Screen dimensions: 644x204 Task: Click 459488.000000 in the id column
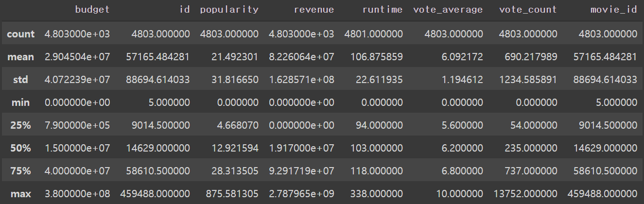pos(155,194)
